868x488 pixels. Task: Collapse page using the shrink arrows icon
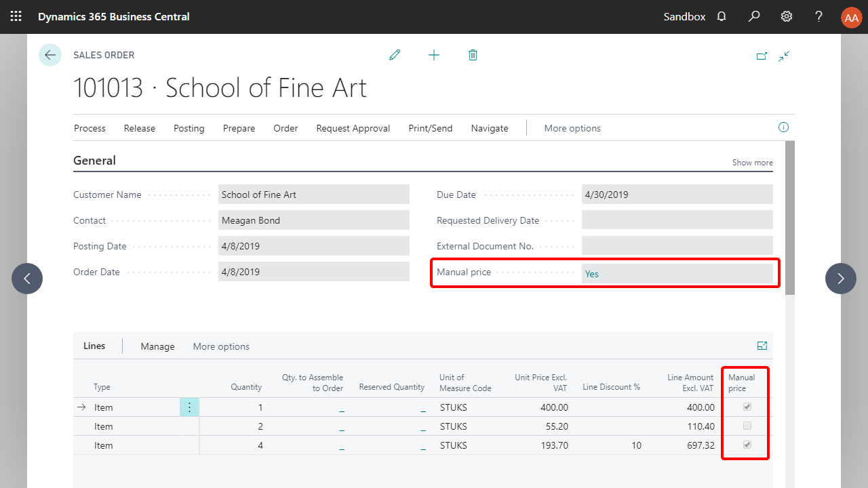point(784,56)
